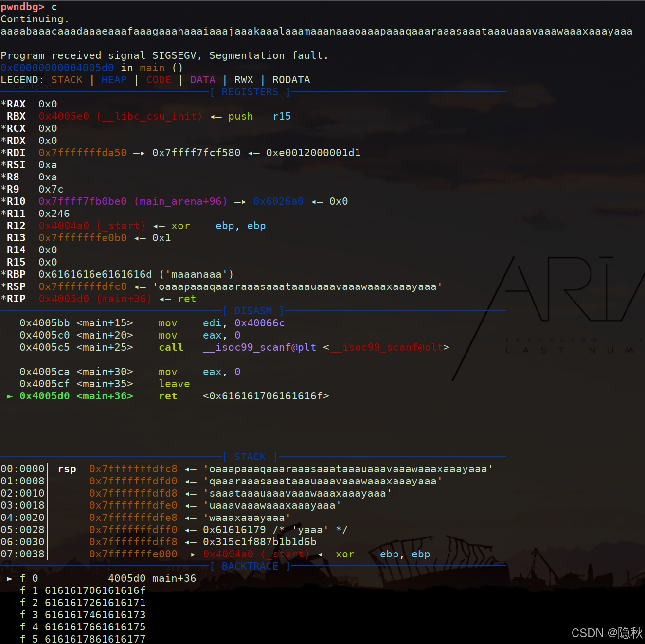Click the underlined RWX legend label

[x=244, y=80]
